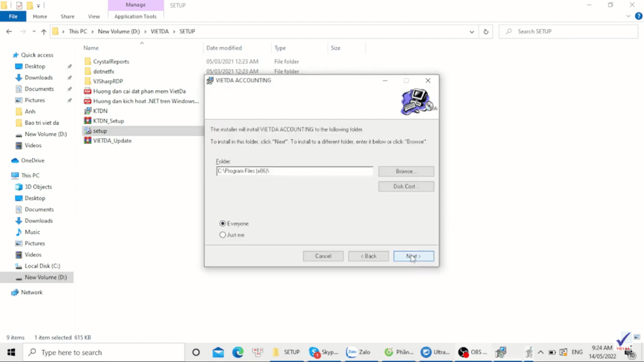The width and height of the screenshot is (644, 362).
Task: Select Huong dan kich hoat .NET PDF
Action: coord(146,101)
